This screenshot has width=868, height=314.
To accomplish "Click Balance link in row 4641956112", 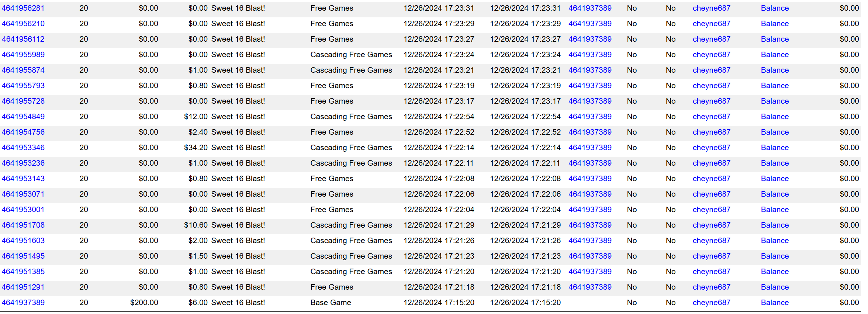I will (775, 39).
